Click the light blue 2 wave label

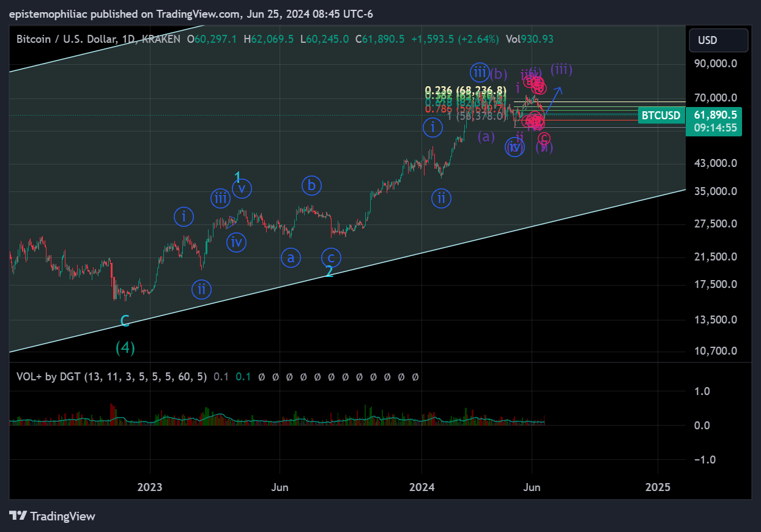[329, 272]
